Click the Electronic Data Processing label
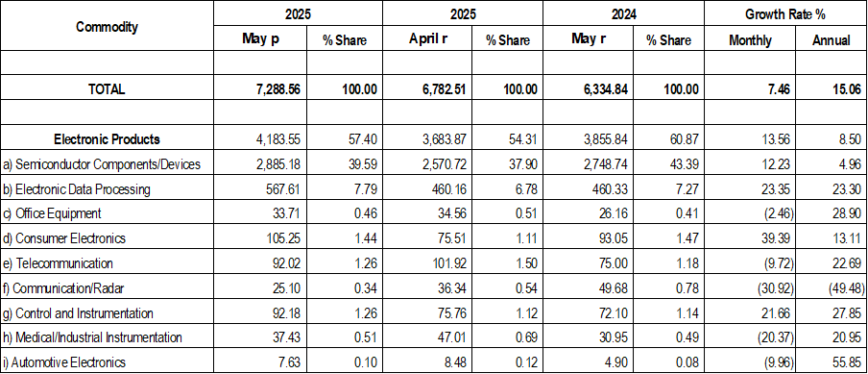Screen dimensions: 868x374 pyautogui.click(x=77, y=189)
